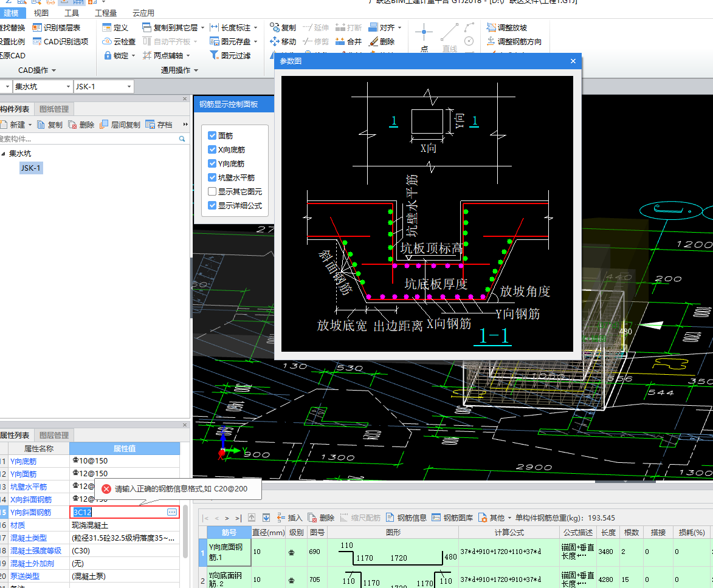713x588 pixels.
Task: Toggle the Y向底筋 checkbox
Action: coord(212,163)
